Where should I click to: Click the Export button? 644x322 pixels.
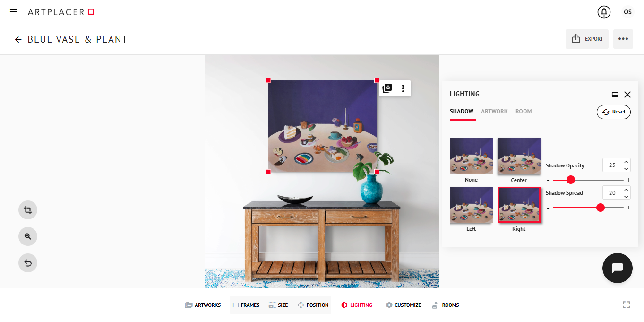tap(587, 39)
